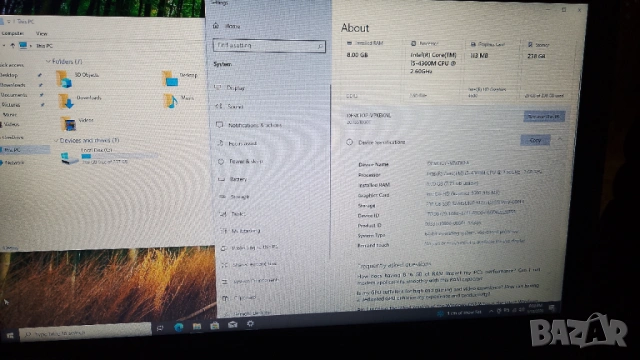Select Pictures in Quick access list
Viewport: 640px width, 360px height.
coord(11,105)
